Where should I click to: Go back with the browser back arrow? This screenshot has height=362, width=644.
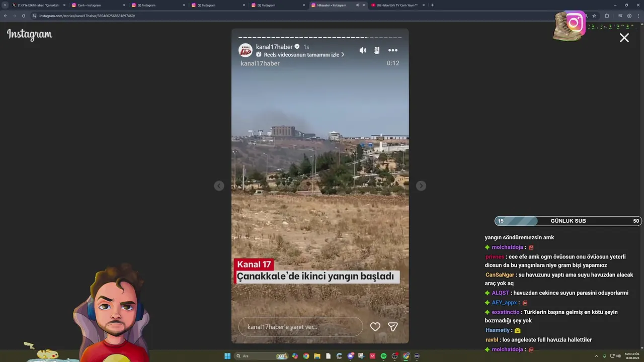click(x=6, y=16)
